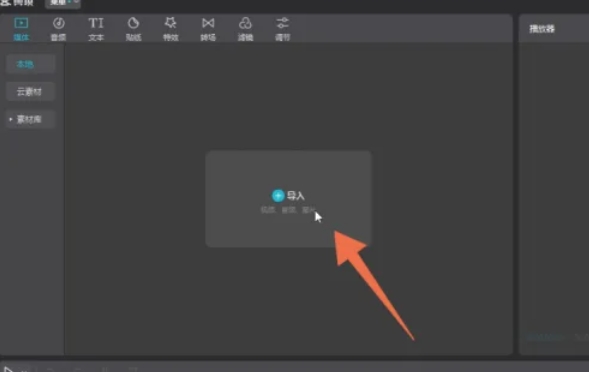Switch to 云素材 cloud materials
Screen dimensions: 589x372
click(x=30, y=92)
